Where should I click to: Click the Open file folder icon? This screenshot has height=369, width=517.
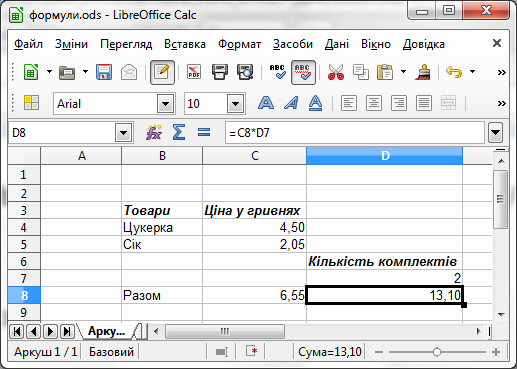point(67,72)
